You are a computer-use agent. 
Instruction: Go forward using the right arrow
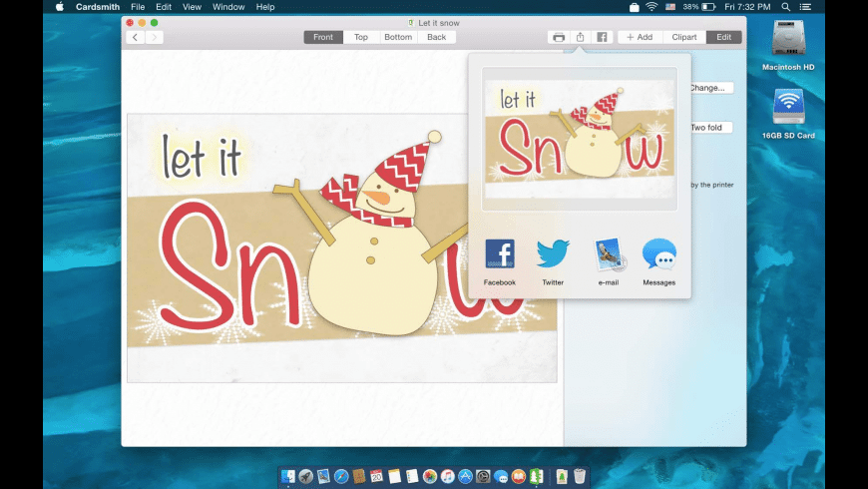(x=155, y=37)
